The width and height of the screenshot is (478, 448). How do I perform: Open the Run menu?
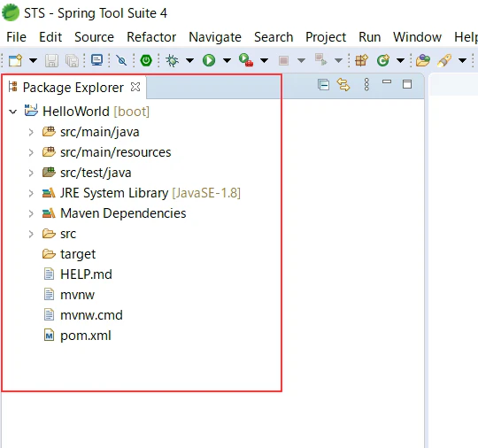370,37
